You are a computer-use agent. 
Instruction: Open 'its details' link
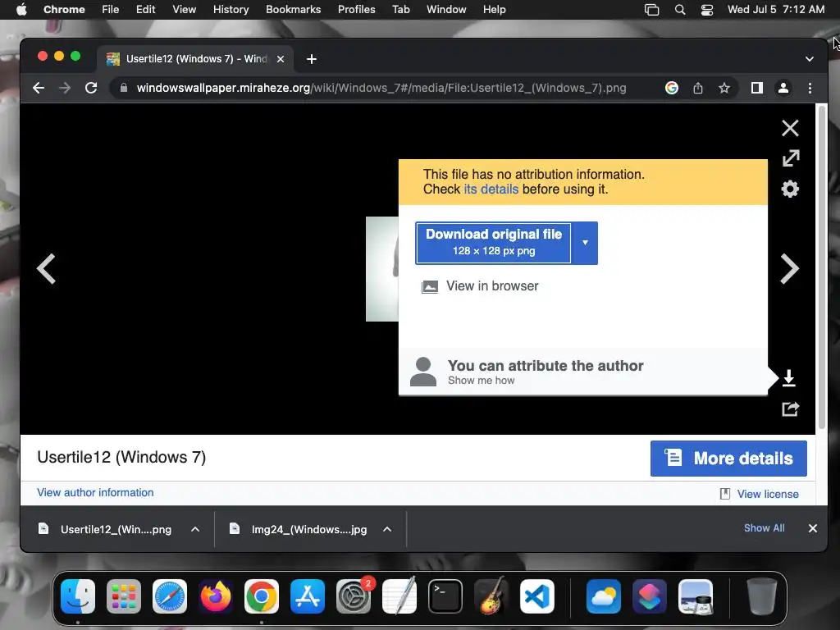[491, 189]
